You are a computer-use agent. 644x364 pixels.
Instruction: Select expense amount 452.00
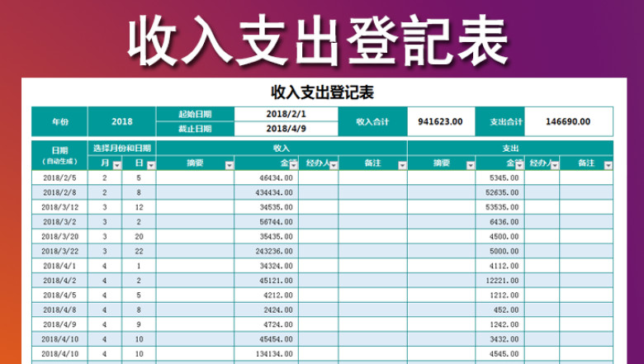click(500, 310)
